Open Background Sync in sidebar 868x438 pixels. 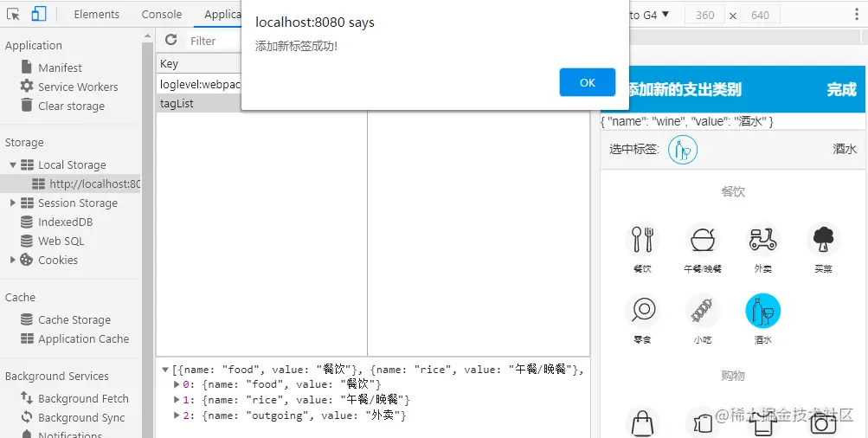[81, 417]
